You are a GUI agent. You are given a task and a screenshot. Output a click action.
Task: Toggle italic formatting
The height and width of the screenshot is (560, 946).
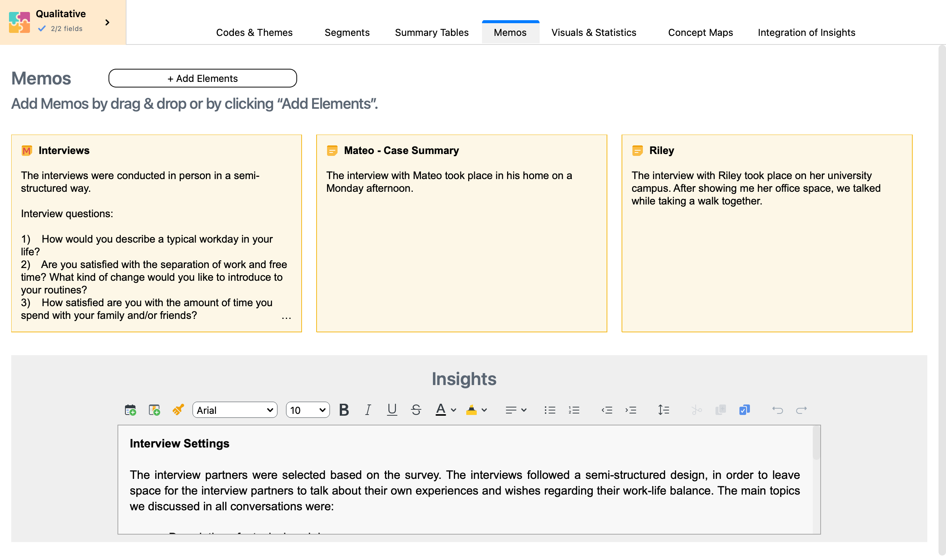click(368, 410)
